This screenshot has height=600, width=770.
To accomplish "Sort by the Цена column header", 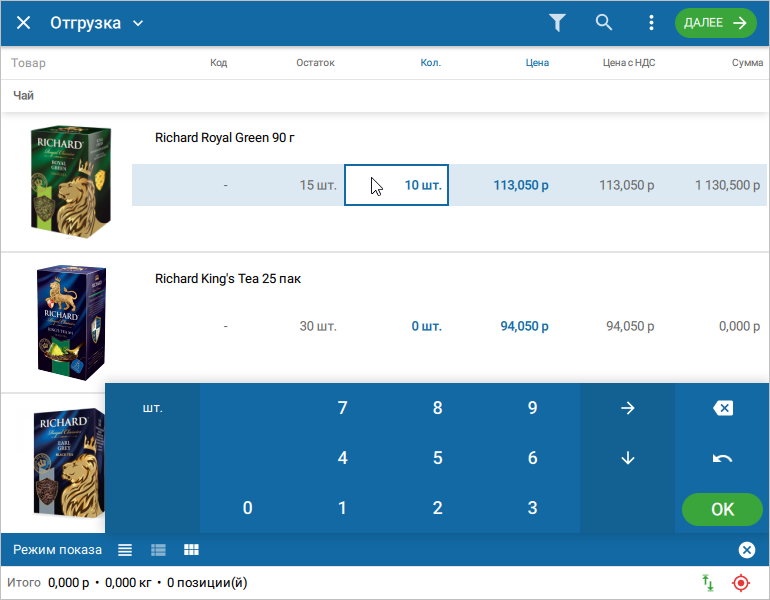I will tap(537, 63).
